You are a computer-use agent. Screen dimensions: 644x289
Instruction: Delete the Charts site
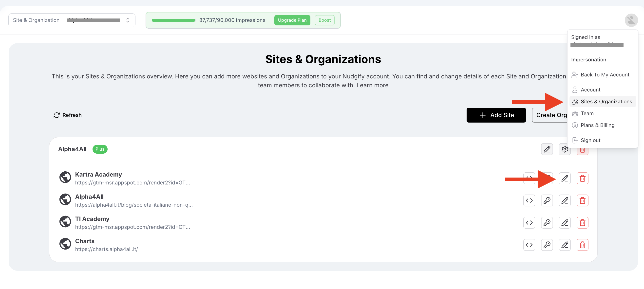point(582,245)
